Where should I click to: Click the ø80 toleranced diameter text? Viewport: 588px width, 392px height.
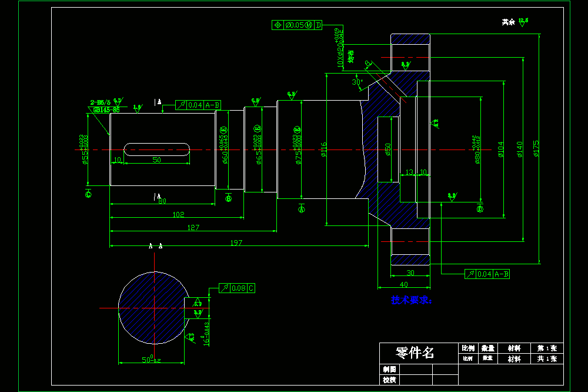(x=476, y=150)
